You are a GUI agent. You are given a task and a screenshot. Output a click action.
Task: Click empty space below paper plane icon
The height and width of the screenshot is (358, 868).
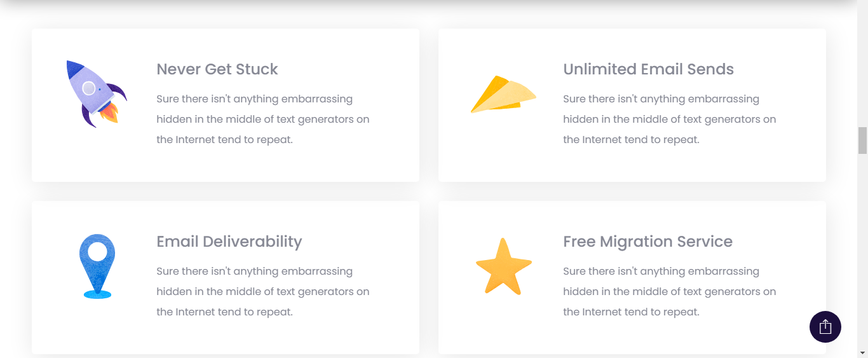[503, 153]
